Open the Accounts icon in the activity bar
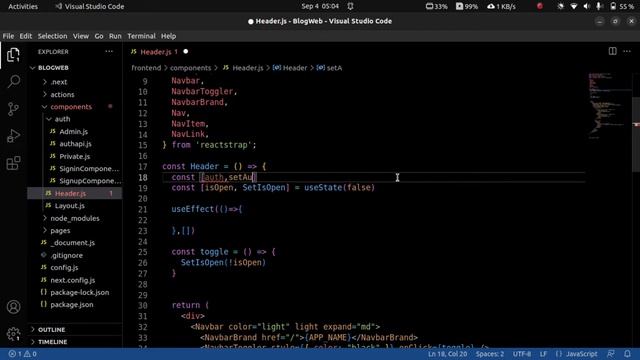640x360 pixels. coord(13,307)
